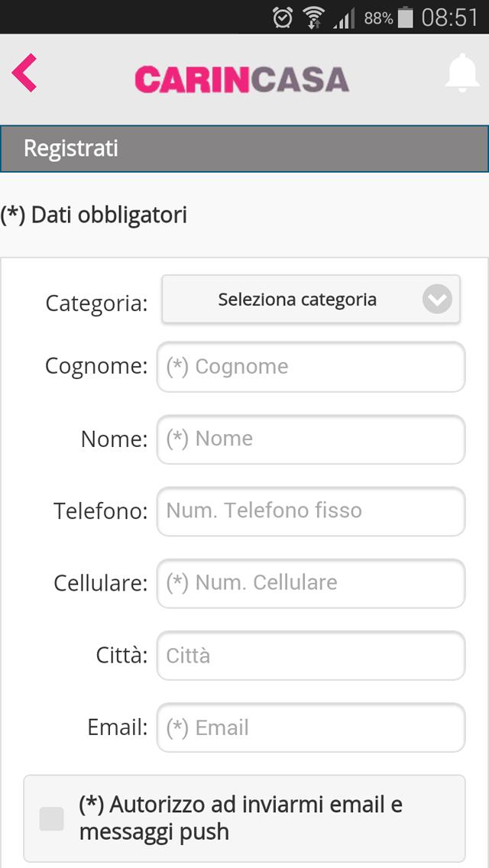The image size is (489, 868).
Task: Open the 'Seleziona categoria' dropdown
Action: 311,300
